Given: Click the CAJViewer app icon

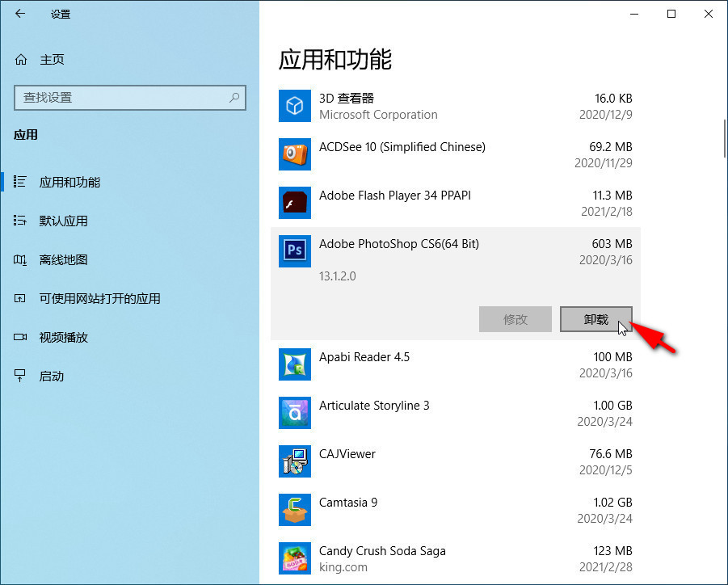Looking at the screenshot, I should 295,461.
